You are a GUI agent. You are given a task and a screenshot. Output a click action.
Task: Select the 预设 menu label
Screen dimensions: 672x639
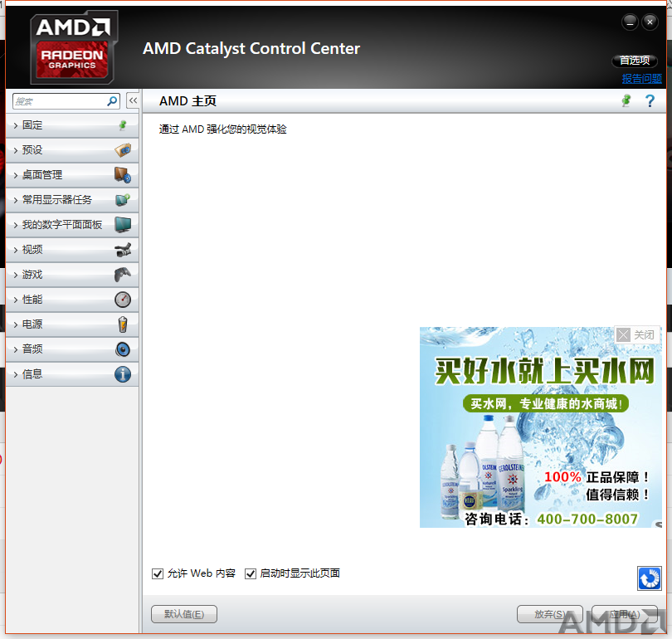click(x=32, y=150)
